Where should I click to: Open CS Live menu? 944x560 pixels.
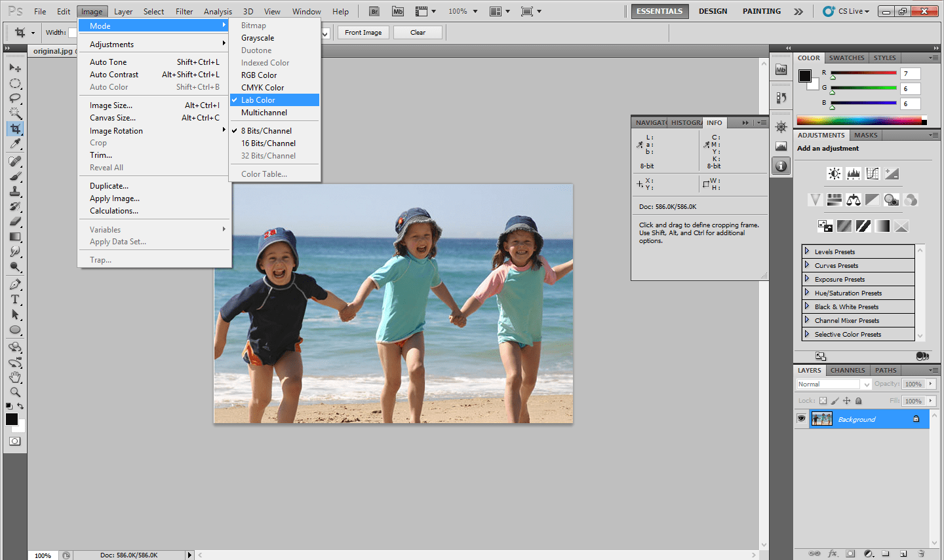point(846,11)
